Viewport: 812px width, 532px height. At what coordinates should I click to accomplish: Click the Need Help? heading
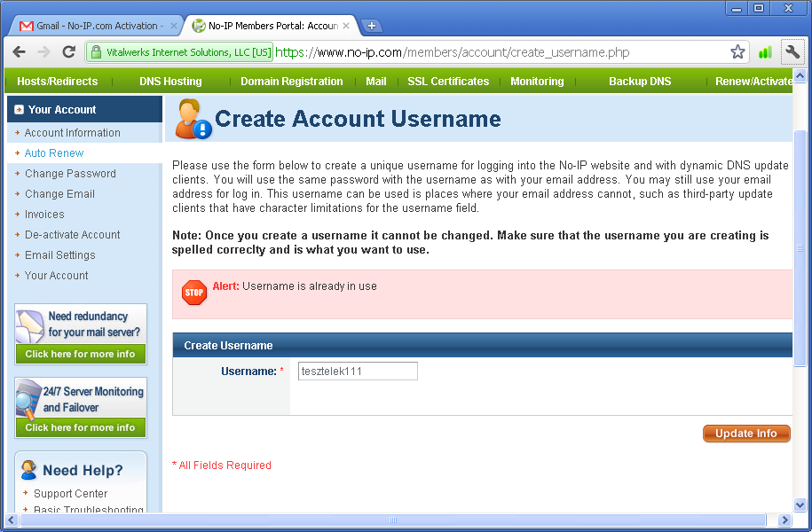83,471
